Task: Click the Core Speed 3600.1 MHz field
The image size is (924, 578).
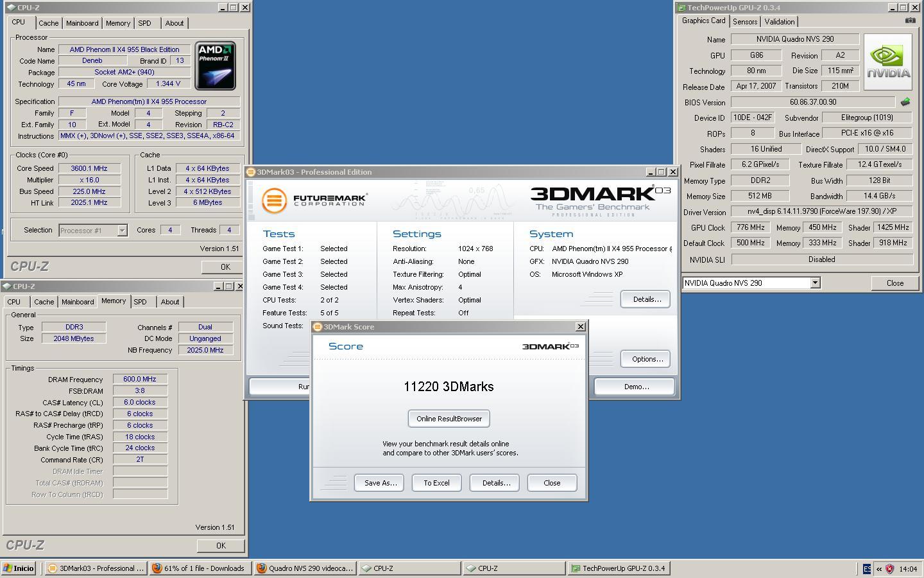Action: (89, 168)
